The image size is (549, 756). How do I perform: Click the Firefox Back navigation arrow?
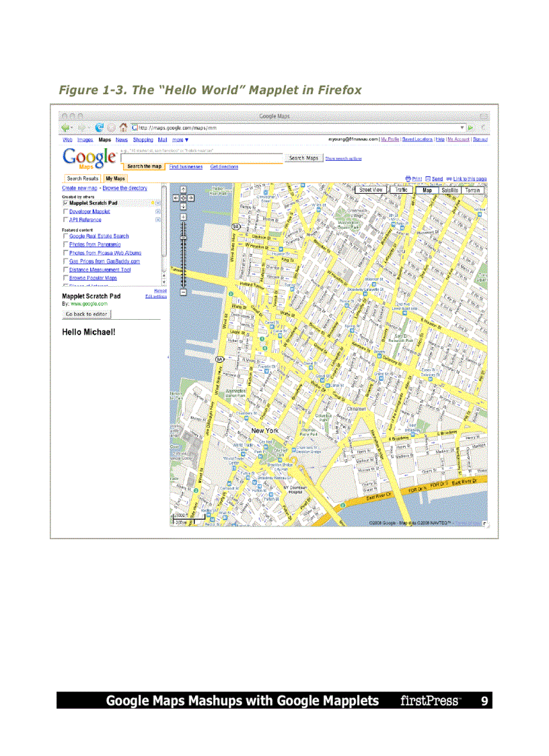pos(65,127)
